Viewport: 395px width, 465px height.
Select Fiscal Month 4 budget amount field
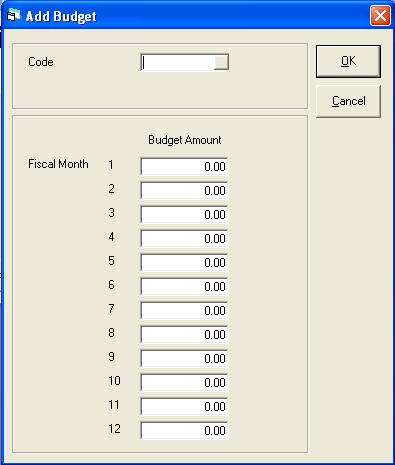tap(184, 238)
